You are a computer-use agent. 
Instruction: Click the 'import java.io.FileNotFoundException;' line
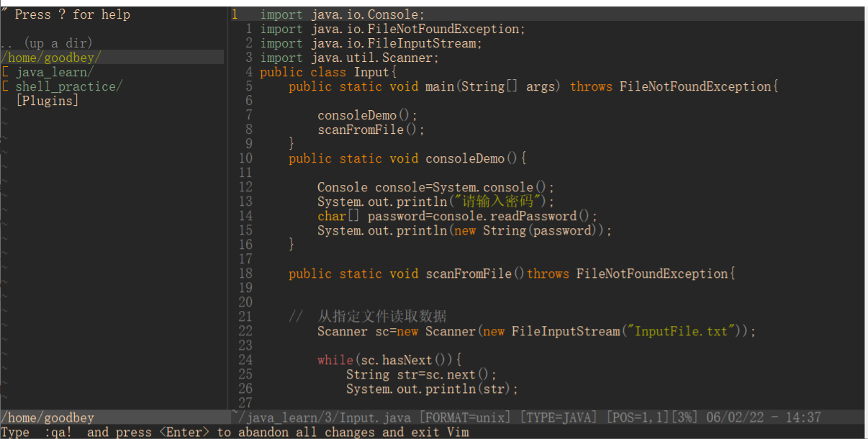click(x=393, y=29)
